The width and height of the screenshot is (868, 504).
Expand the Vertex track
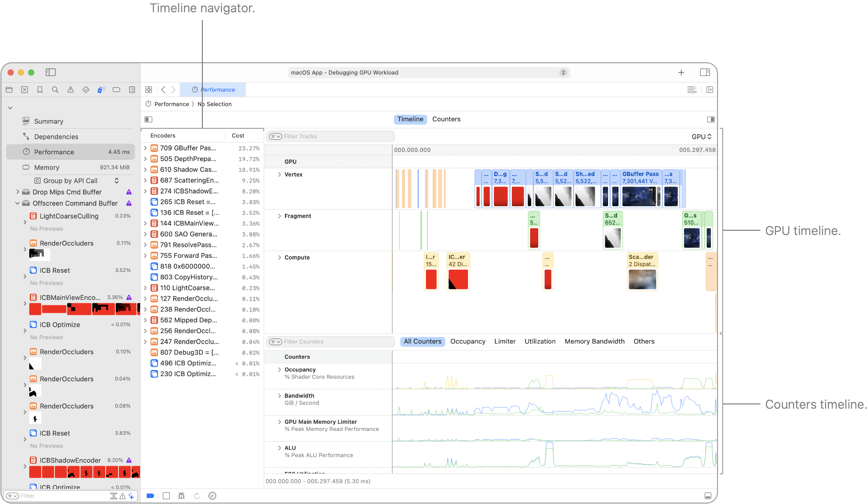coord(279,175)
